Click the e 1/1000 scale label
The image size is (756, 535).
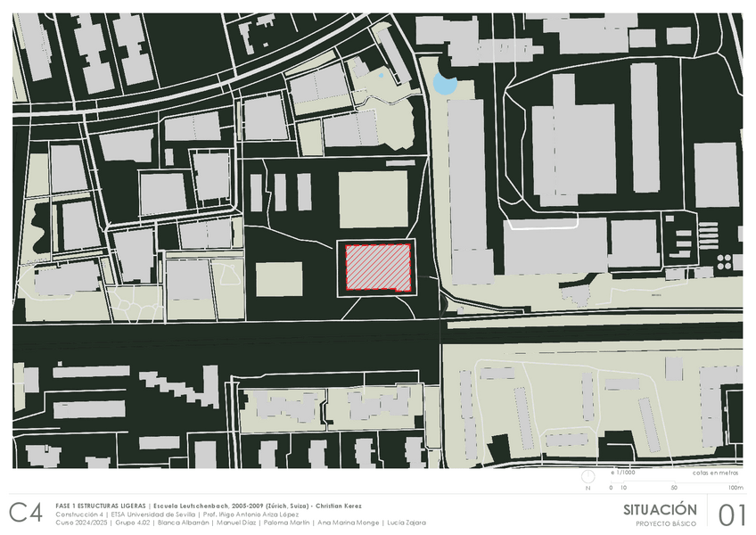pyautogui.click(x=623, y=473)
